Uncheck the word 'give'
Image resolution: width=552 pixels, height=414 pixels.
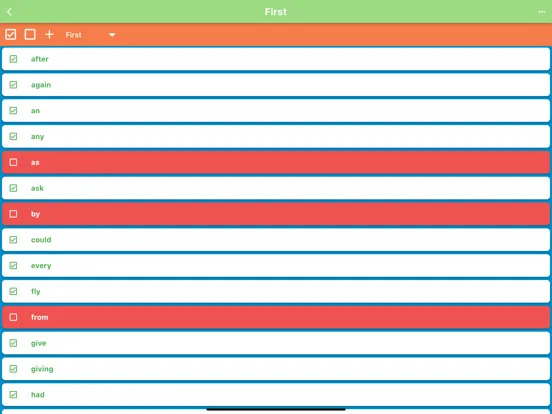13,343
